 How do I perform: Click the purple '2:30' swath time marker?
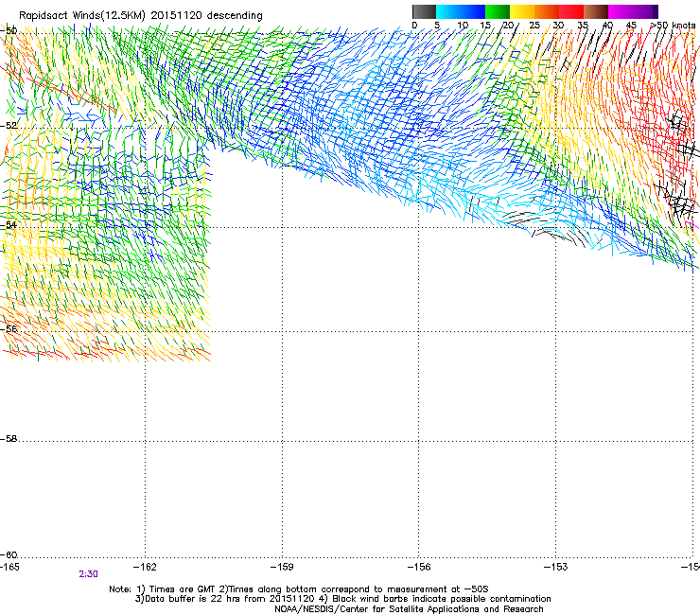pyautogui.click(x=88, y=574)
